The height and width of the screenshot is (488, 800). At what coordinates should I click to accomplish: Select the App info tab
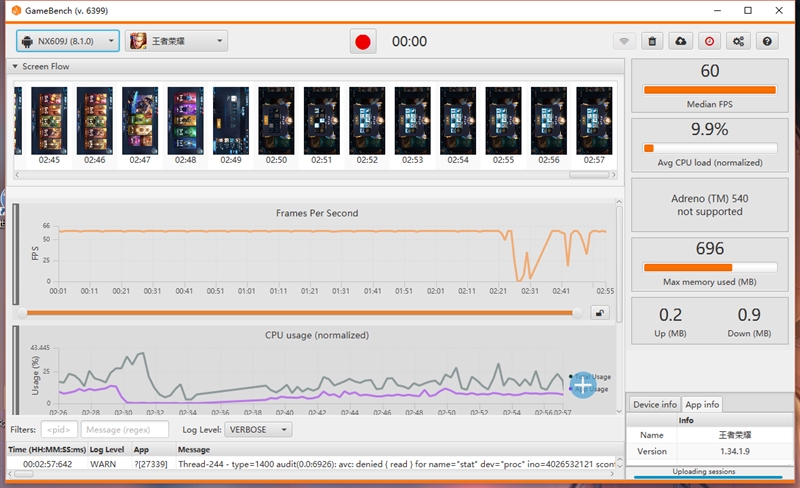[x=703, y=404]
